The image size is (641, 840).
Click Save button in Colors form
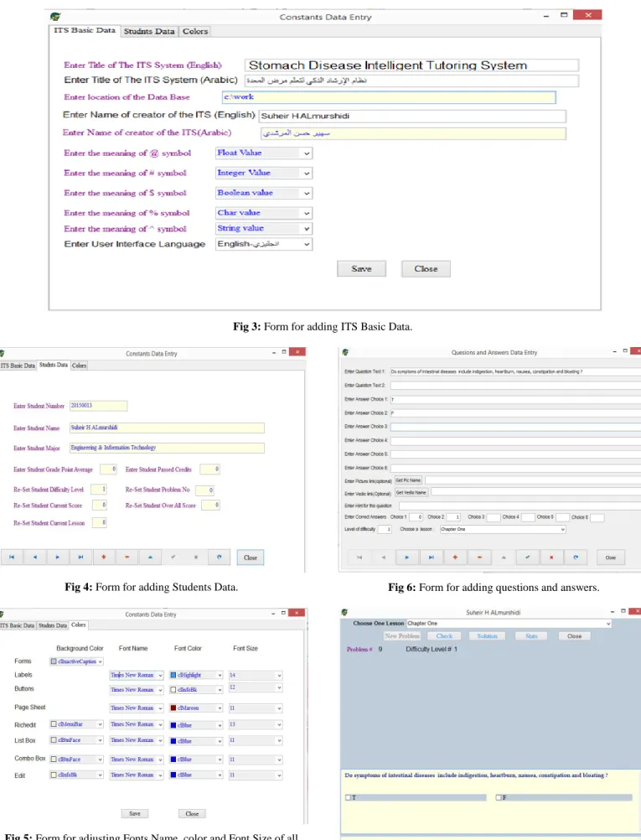pyautogui.click(x=135, y=813)
